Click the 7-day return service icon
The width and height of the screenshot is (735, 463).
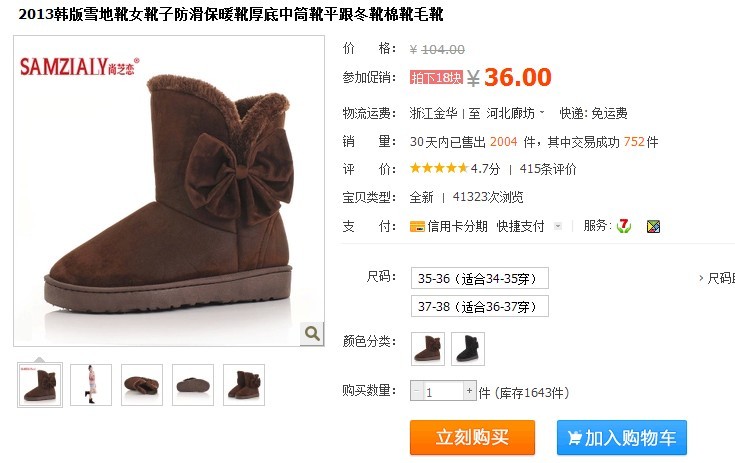point(623,226)
